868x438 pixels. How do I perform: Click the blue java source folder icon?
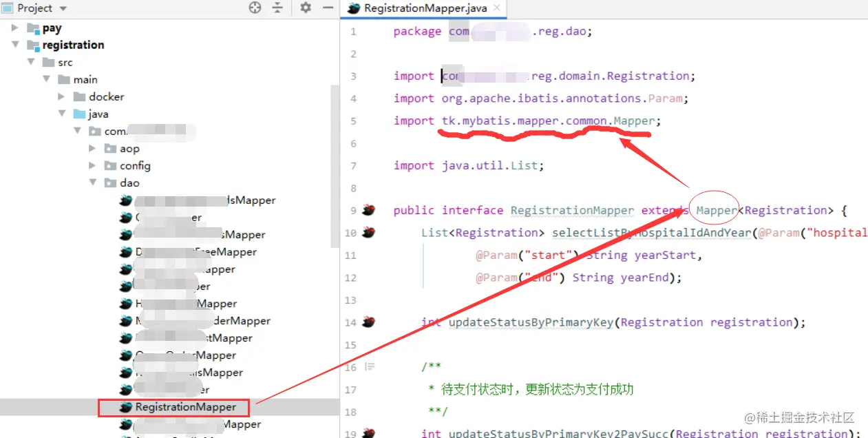[79, 114]
